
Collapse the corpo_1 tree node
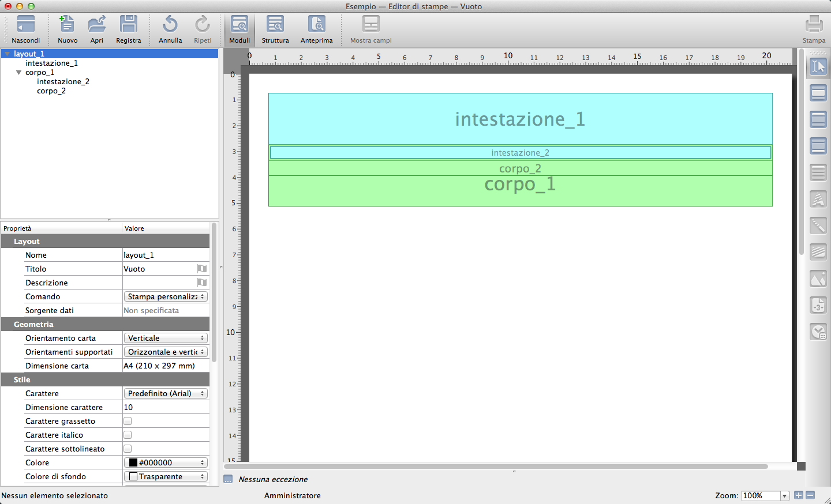[19, 73]
